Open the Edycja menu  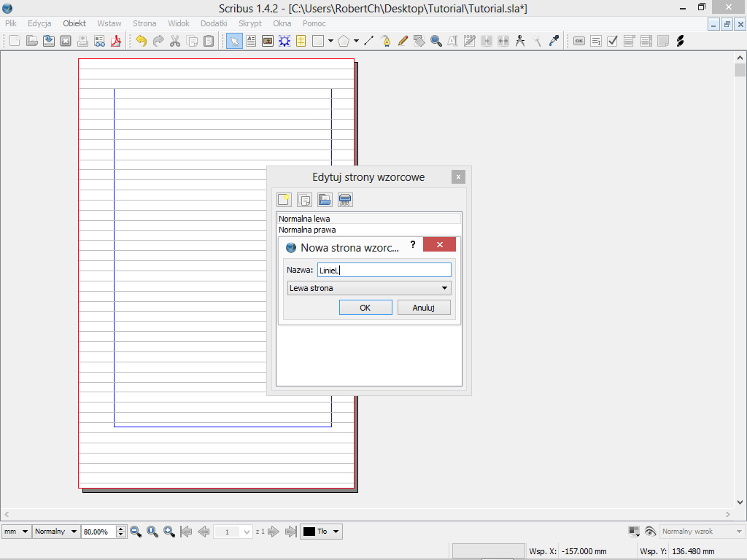click(x=39, y=23)
